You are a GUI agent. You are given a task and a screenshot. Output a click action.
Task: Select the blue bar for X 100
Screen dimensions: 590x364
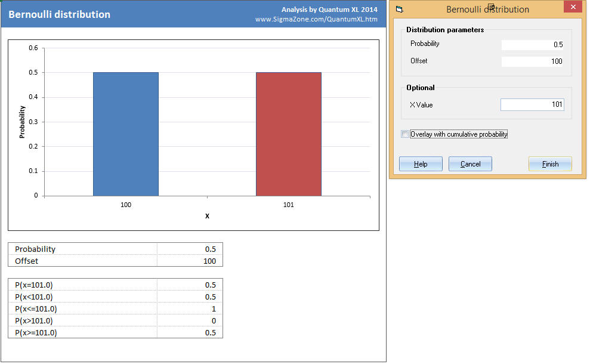[126, 134]
